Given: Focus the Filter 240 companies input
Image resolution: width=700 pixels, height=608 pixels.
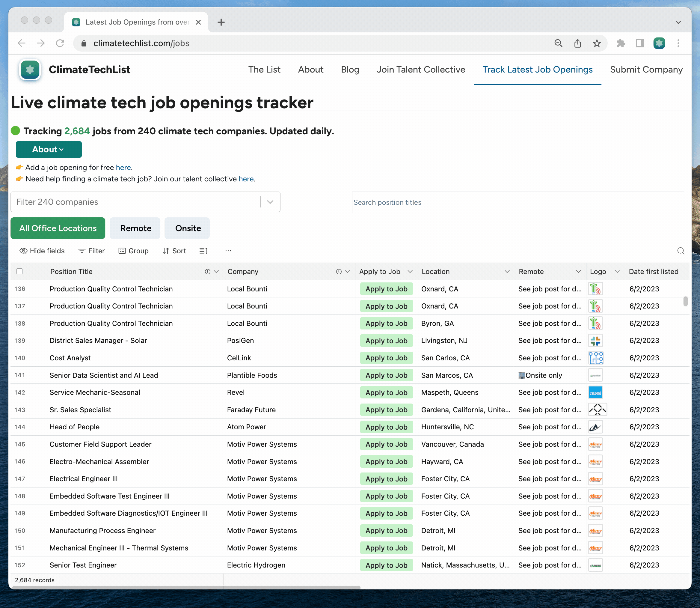Looking at the screenshot, I should click(x=136, y=202).
